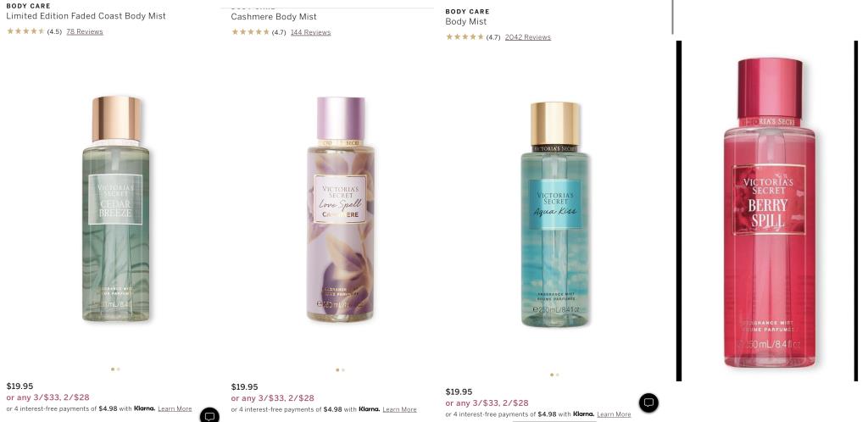Screen dimensions: 868x422
Task: Select the Aqua Kiss bottle image
Action: tap(554, 214)
